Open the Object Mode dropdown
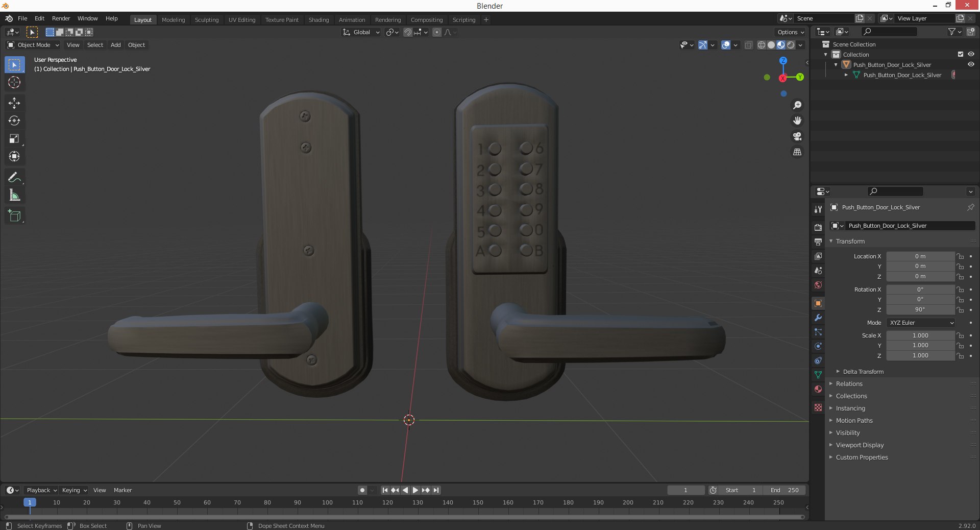The height and width of the screenshot is (530, 980). point(33,45)
